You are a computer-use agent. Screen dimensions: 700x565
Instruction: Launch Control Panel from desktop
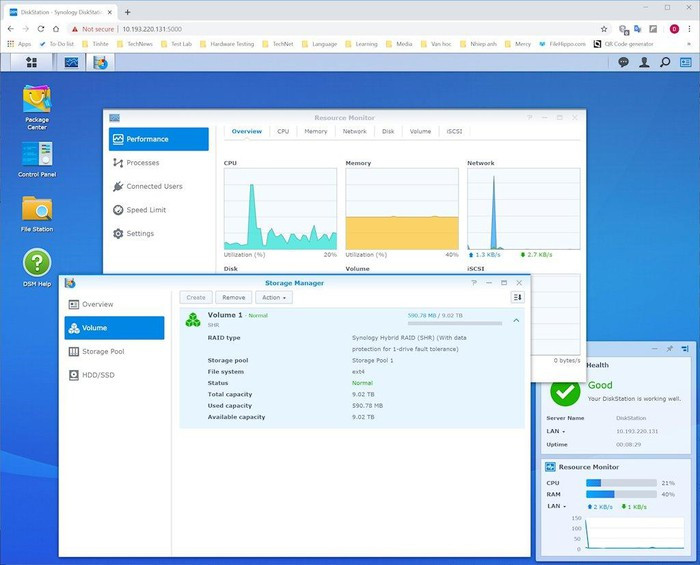point(37,157)
